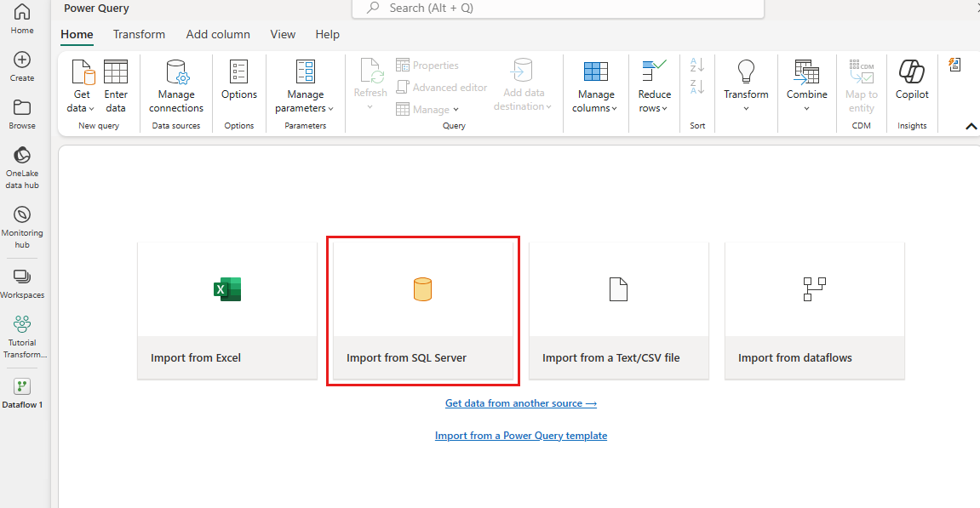Choose Import from SQL Server card
The height and width of the screenshot is (508, 980).
coord(423,311)
